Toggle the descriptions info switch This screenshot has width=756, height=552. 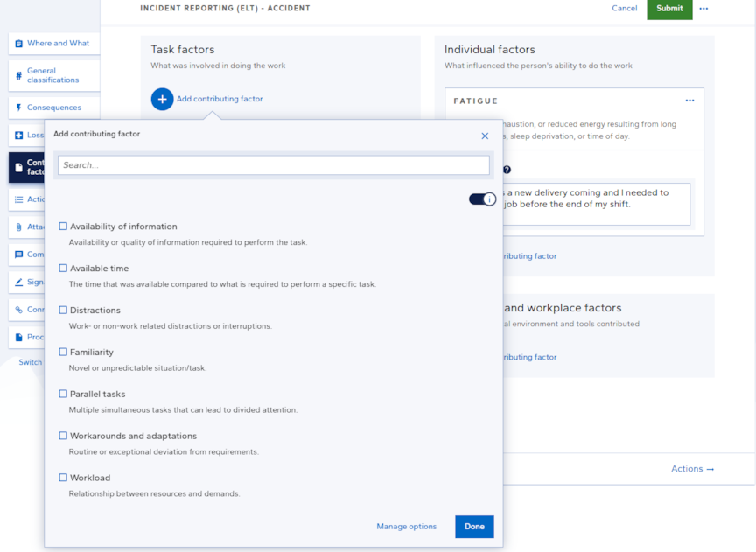pyautogui.click(x=482, y=199)
